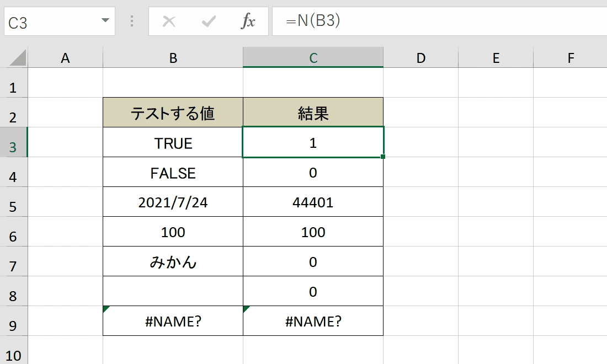The width and height of the screenshot is (607, 364).
Task: Click the green error indicator in cell B9
Action: coord(107,309)
